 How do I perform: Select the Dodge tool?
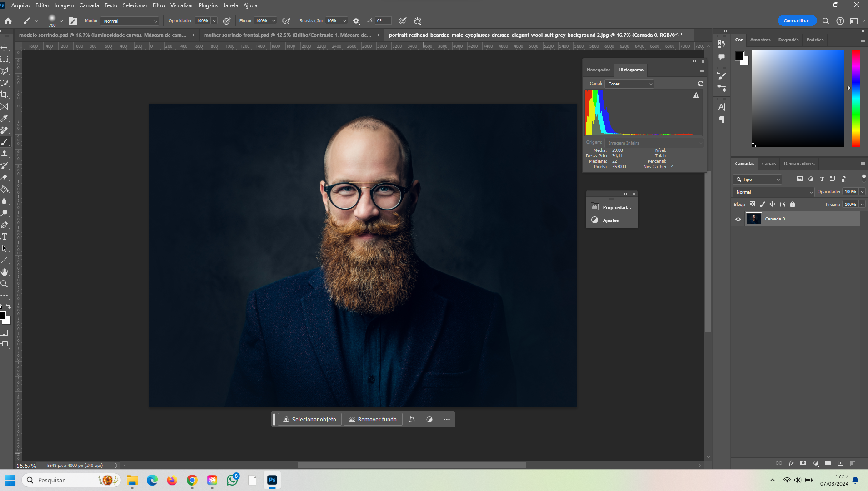tap(5, 213)
